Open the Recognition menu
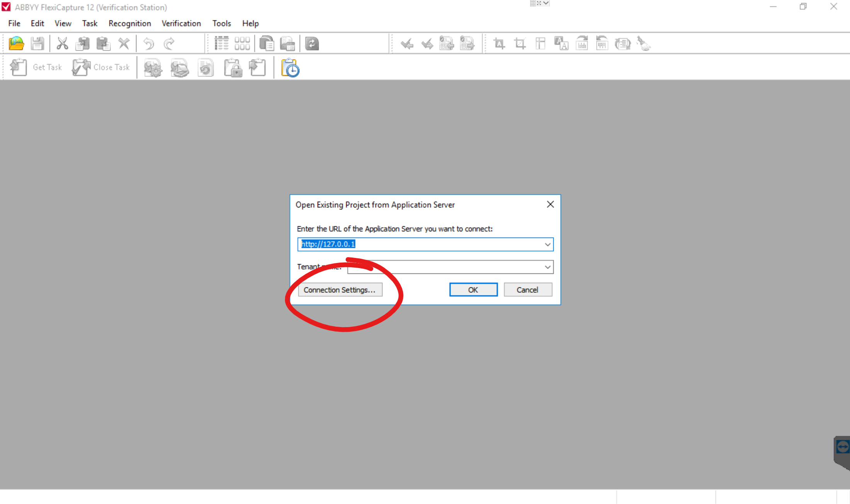 point(129,24)
